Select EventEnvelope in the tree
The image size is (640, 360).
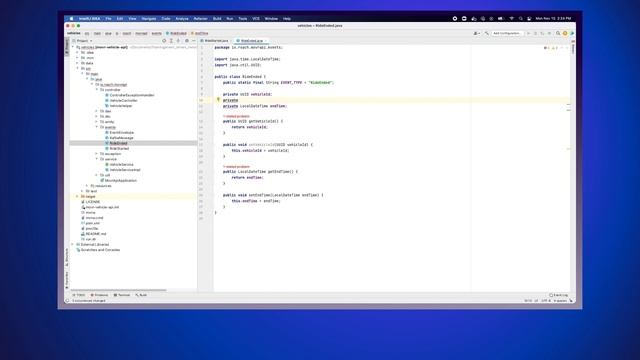click(x=122, y=133)
